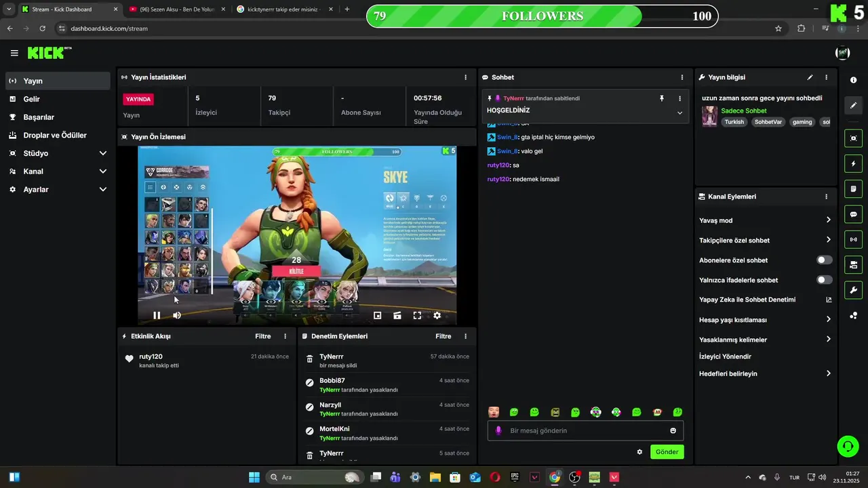Enable picture-in-picture in the stream preview
Screen dimensions: 868x488
coord(378,315)
